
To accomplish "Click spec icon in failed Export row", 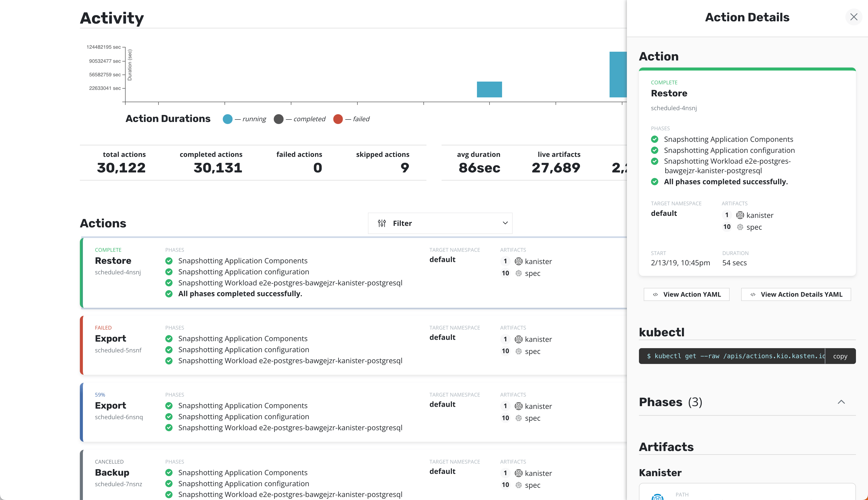I will (519, 351).
